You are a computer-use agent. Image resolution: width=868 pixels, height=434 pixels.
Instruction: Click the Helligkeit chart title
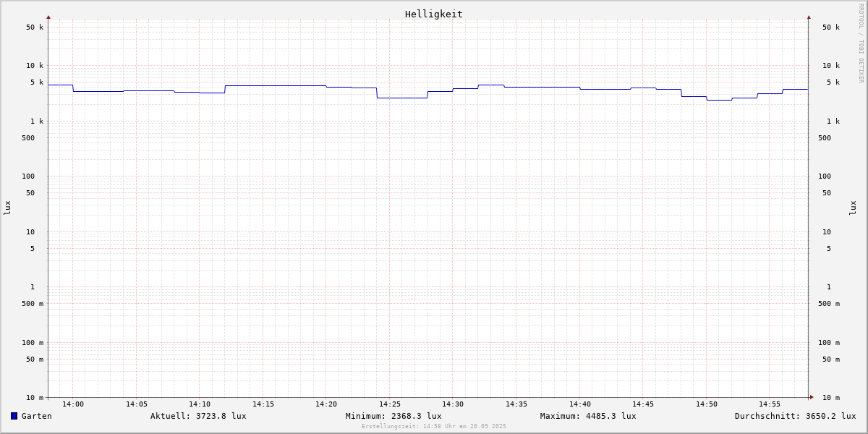[433, 14]
